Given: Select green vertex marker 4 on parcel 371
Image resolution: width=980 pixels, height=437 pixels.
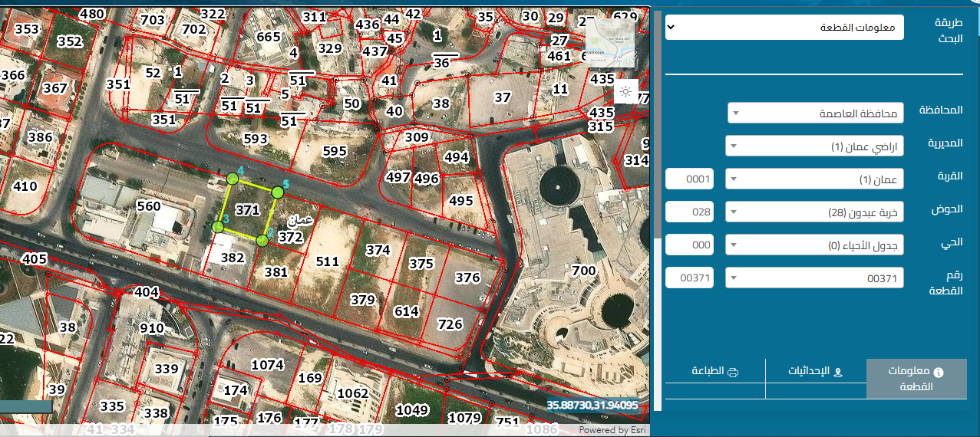Looking at the screenshot, I should 233,179.
